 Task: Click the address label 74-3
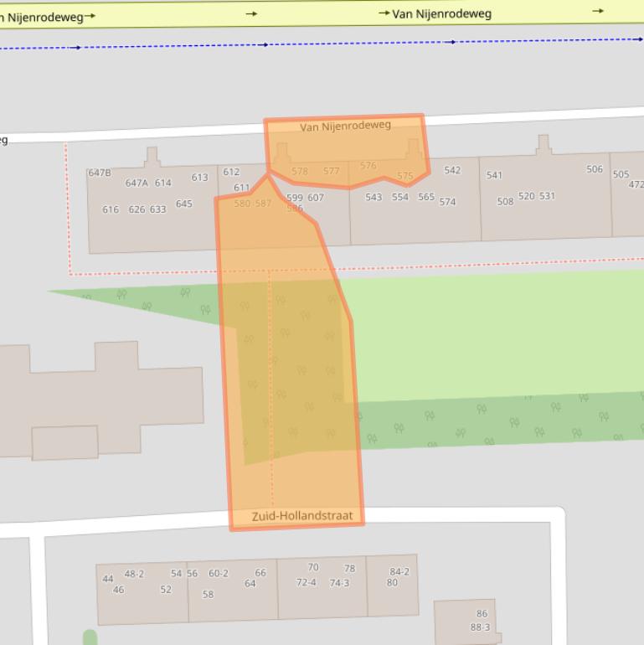click(339, 583)
